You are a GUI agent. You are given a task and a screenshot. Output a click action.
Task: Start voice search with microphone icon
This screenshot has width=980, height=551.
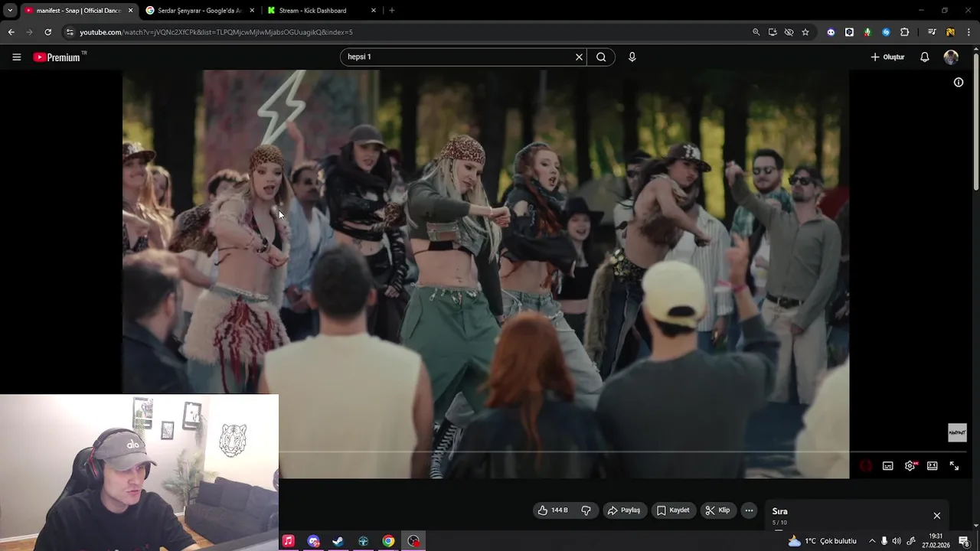point(632,57)
